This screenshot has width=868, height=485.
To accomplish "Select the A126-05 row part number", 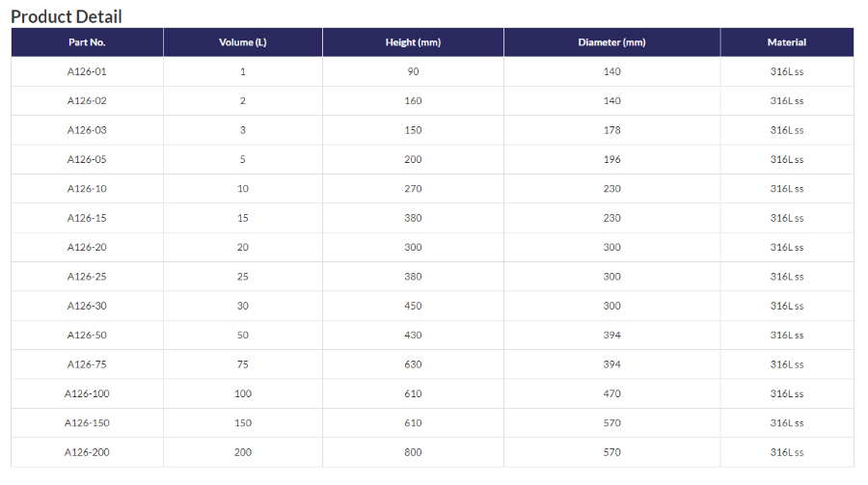I will pos(87,160).
